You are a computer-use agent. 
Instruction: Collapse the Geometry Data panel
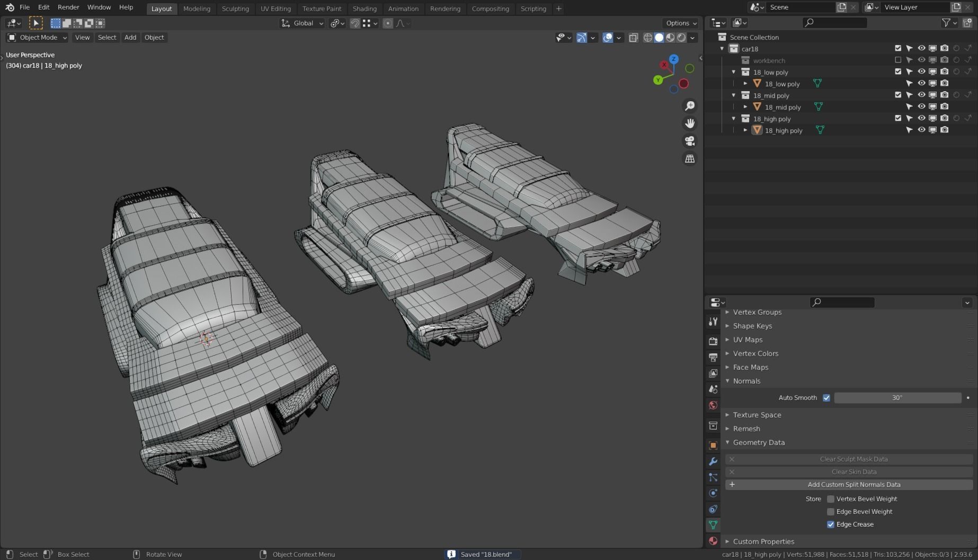click(x=759, y=442)
